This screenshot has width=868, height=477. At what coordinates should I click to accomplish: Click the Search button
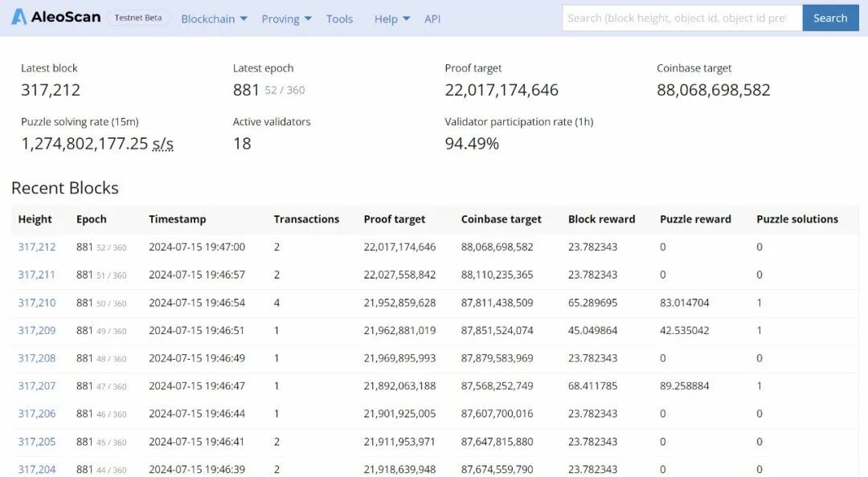829,18
